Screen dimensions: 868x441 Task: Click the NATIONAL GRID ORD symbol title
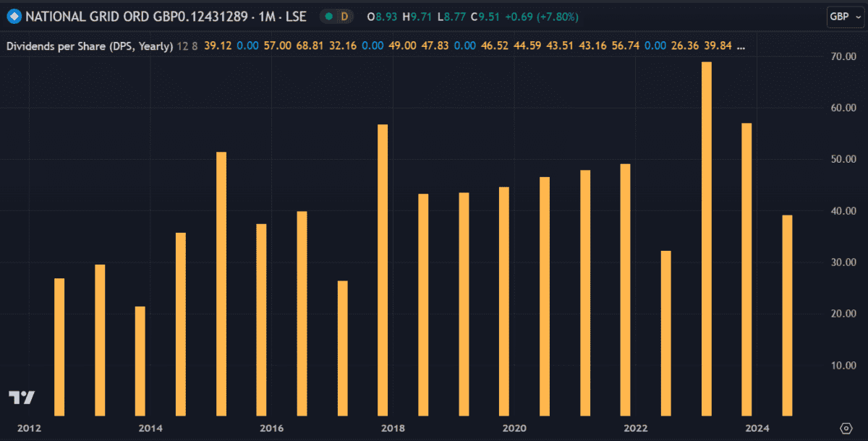(x=166, y=16)
